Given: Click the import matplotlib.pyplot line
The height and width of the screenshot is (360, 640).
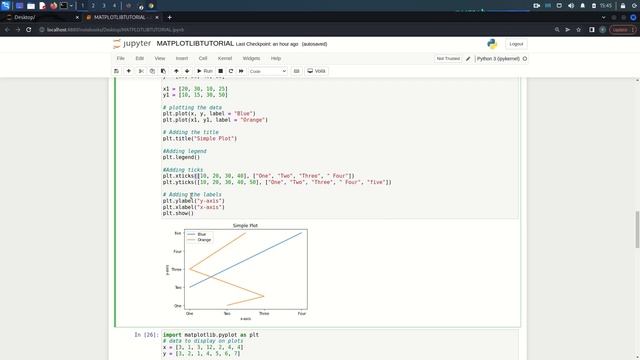Looking at the screenshot, I should (211, 335).
